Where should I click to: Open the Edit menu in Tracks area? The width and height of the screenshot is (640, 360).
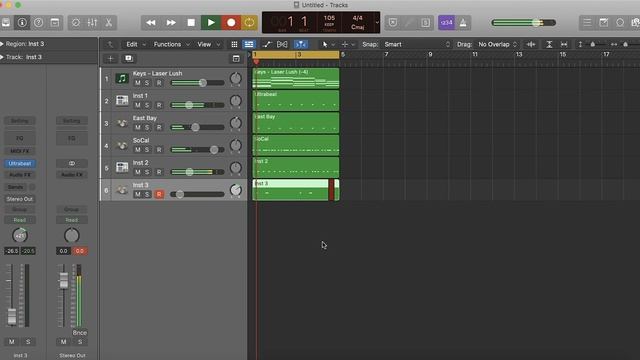coord(136,44)
